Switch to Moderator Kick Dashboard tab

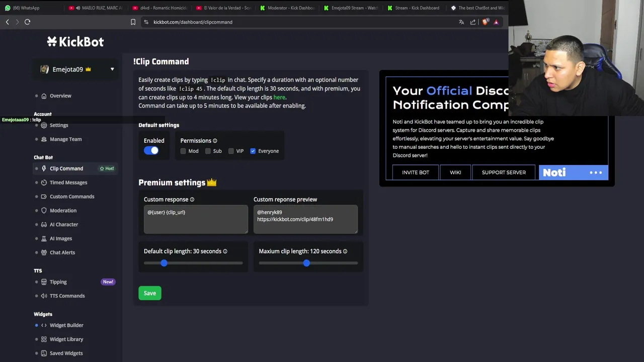pos(286,8)
